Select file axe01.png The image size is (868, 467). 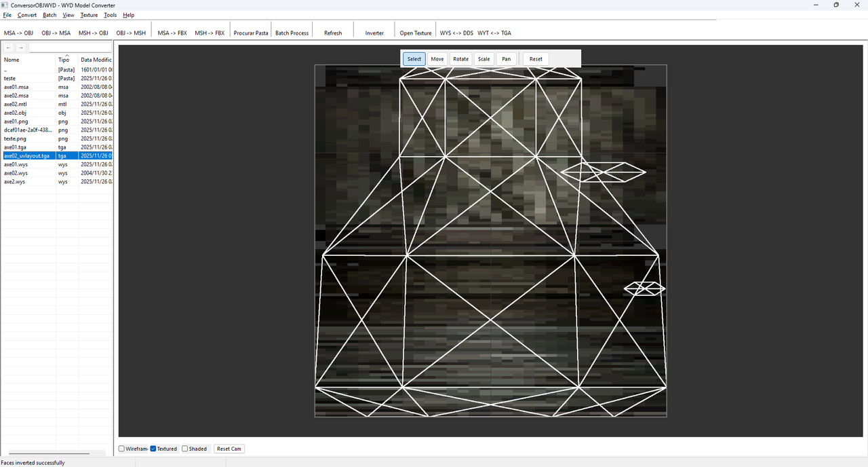(x=57, y=122)
